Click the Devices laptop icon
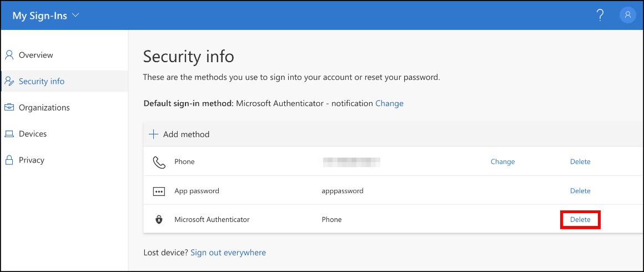Viewport: 644px width, 272px height. click(x=9, y=134)
